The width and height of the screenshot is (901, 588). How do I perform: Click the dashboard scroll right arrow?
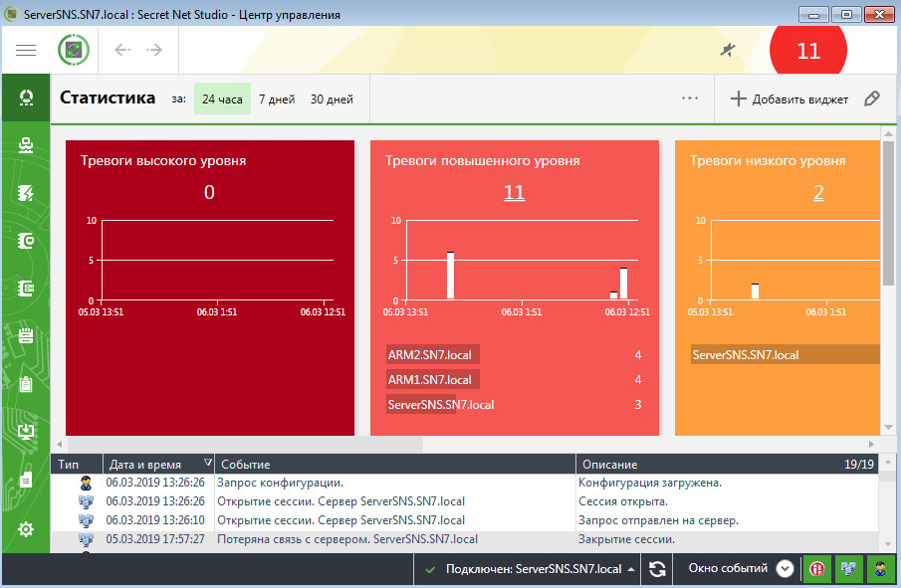click(871, 444)
